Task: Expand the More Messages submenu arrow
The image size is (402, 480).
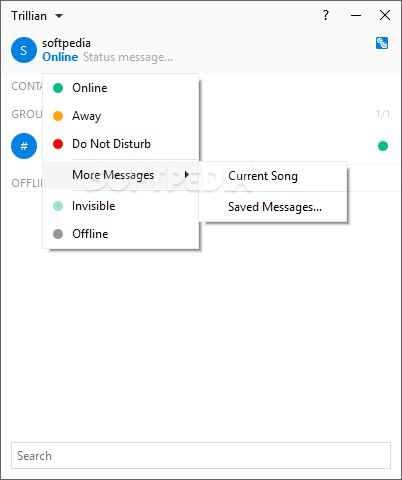Action: pos(187,175)
